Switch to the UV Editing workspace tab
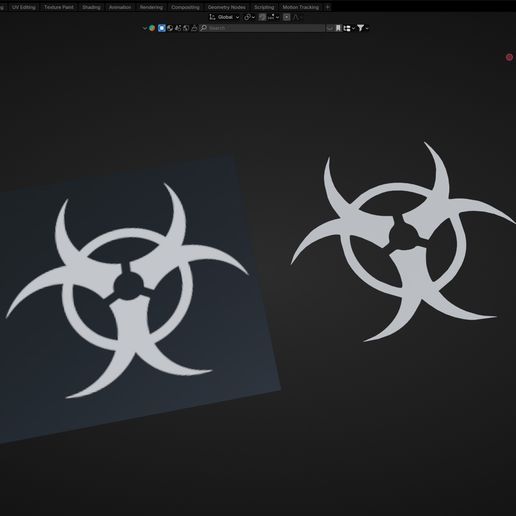The width and height of the screenshot is (516, 516). pyautogui.click(x=23, y=7)
